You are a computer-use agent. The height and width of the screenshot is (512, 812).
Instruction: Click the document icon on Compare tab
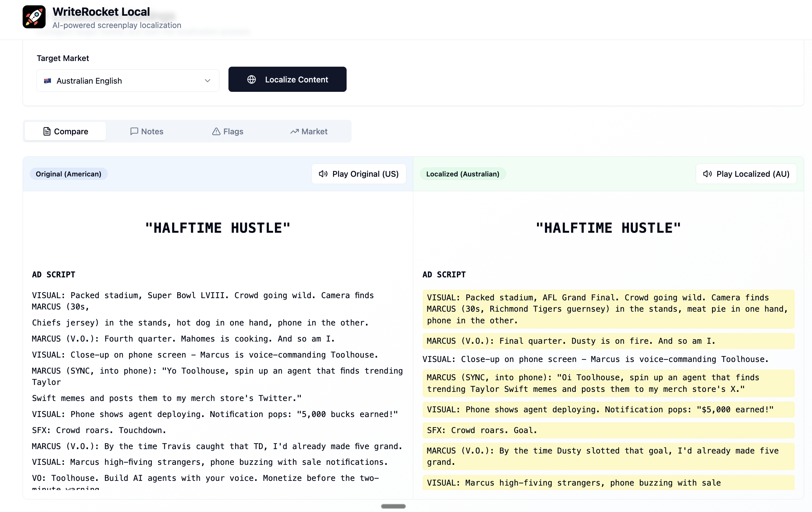coord(47,131)
